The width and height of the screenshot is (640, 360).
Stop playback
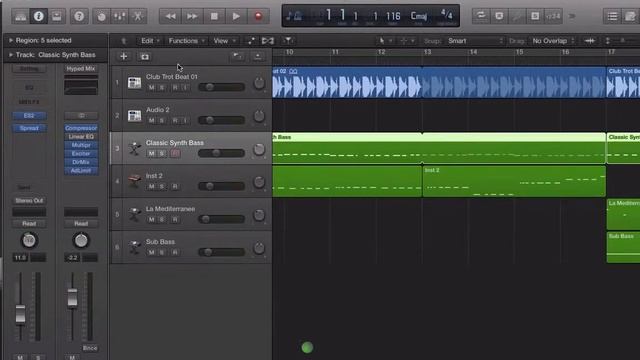(214, 16)
